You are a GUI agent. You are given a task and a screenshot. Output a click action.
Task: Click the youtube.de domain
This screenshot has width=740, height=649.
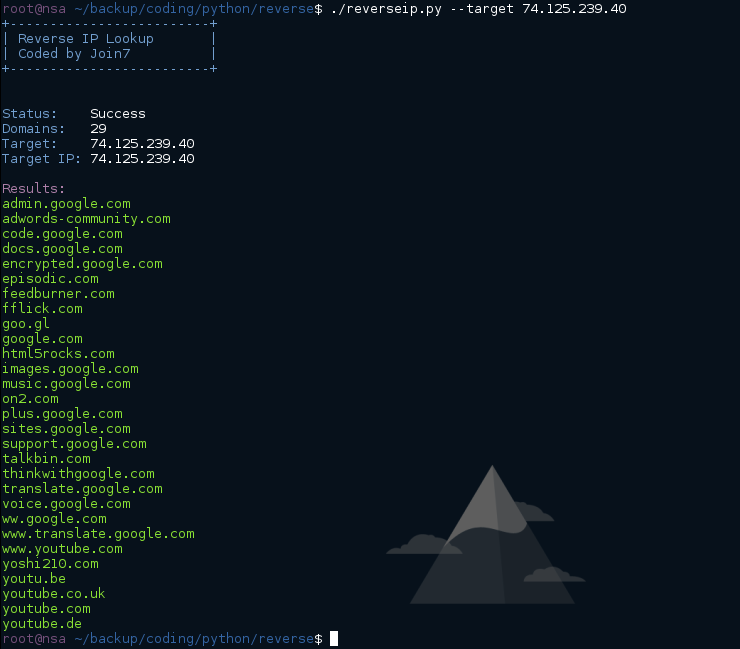coord(42,624)
